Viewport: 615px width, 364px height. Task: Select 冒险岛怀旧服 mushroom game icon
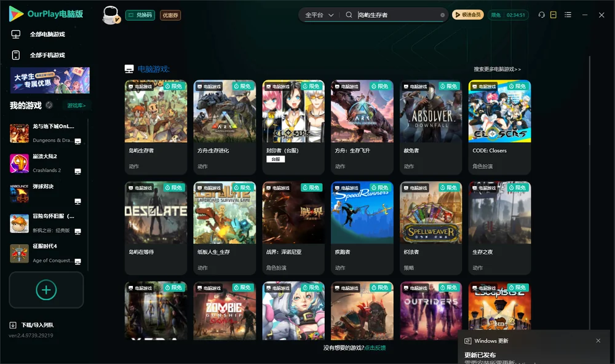pos(19,224)
